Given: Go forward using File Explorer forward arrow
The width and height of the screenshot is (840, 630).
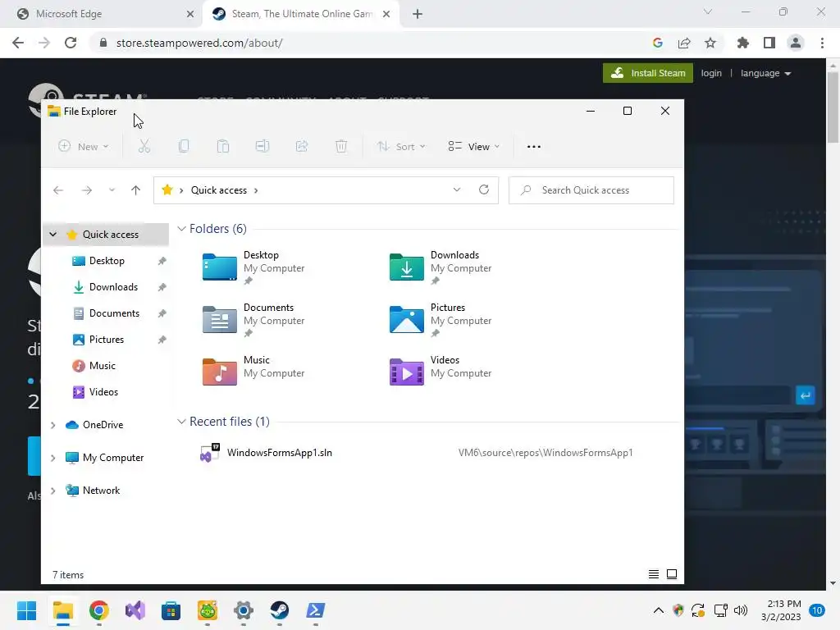Looking at the screenshot, I should tap(87, 190).
